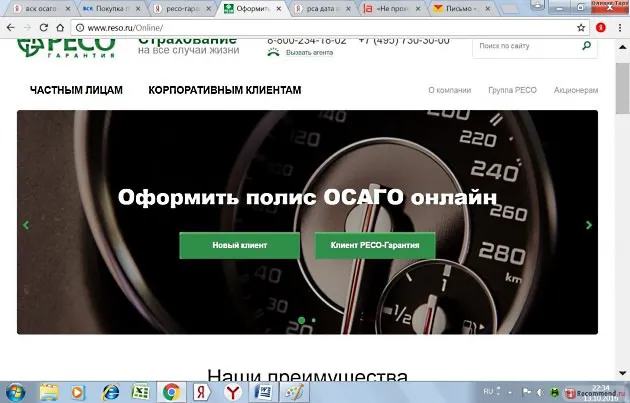Open the ЧАСТНЫМ ЛИЦАМ menu
Image resolution: width=630 pixels, height=403 pixels.
[x=76, y=90]
